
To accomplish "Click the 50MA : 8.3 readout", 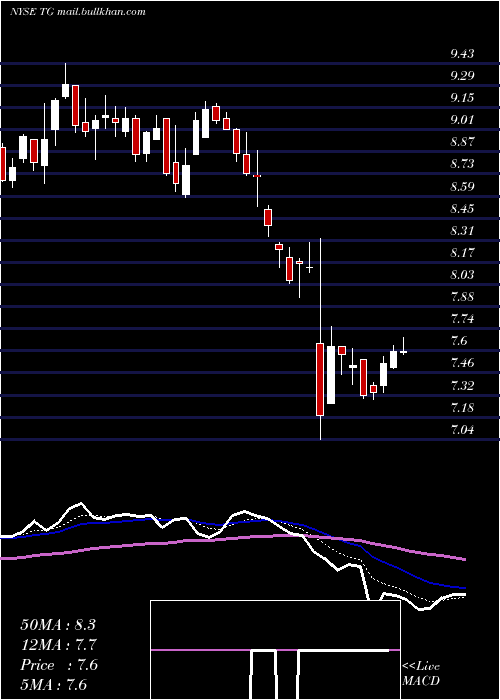I will [58, 625].
